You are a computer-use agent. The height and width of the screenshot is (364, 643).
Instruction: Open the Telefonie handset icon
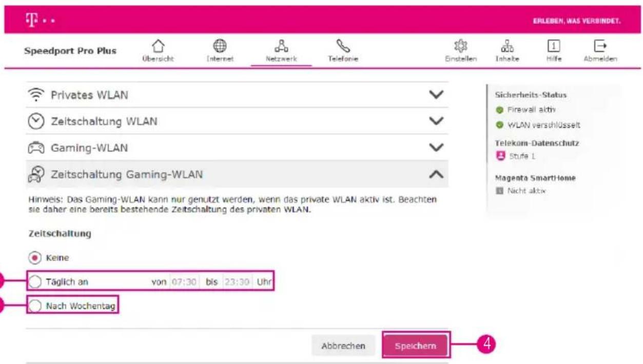343,46
